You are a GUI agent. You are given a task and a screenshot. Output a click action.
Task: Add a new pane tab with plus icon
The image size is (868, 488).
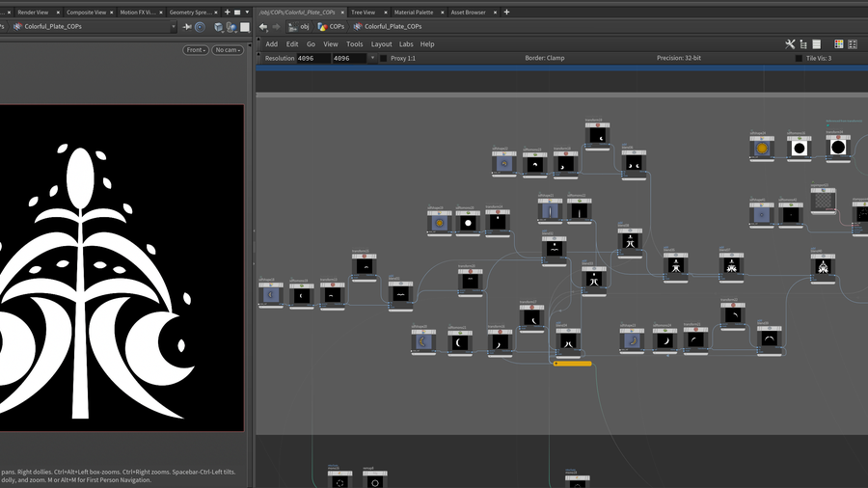point(506,13)
